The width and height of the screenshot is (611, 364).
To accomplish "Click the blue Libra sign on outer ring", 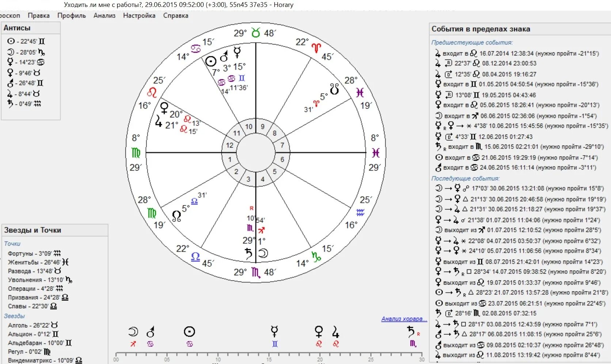I will (195, 257).
